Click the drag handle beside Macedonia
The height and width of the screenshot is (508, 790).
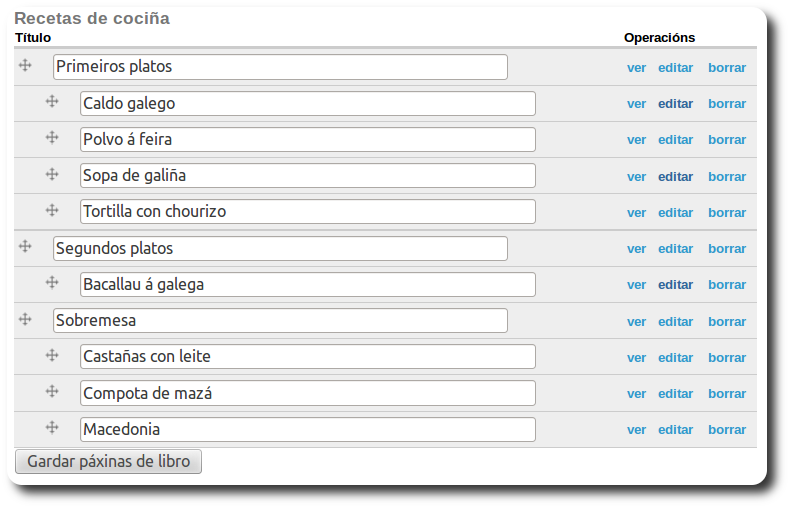[53, 428]
